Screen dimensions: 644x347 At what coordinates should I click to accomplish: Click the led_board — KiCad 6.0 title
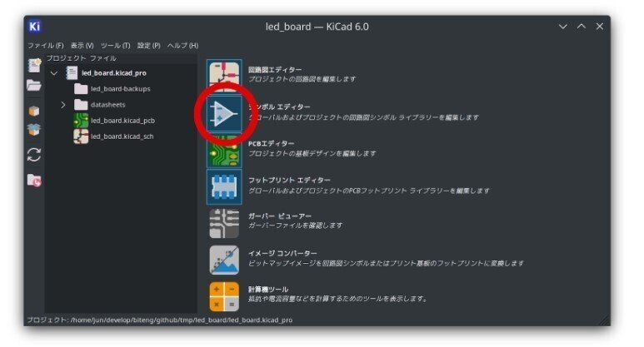click(317, 27)
